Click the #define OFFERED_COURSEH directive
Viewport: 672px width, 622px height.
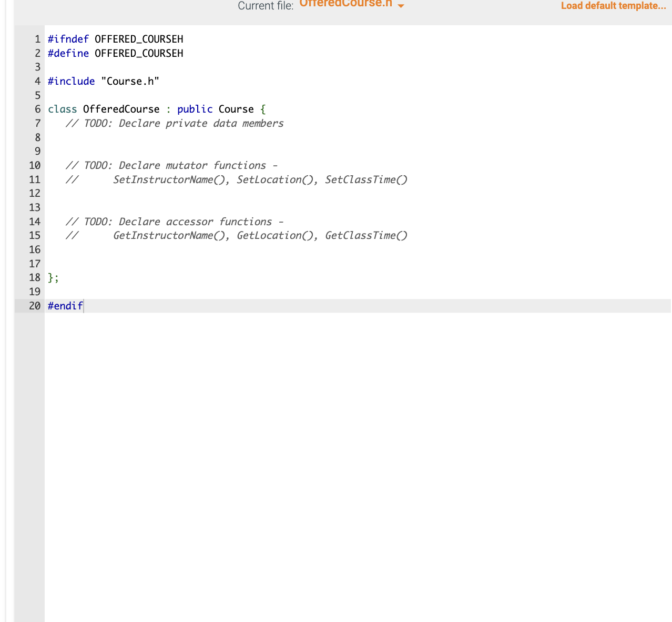[x=115, y=53]
